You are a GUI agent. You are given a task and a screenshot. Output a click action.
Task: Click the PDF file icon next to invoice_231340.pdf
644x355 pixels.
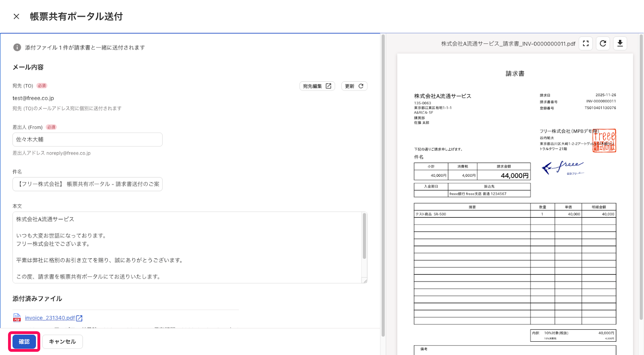pyautogui.click(x=17, y=318)
